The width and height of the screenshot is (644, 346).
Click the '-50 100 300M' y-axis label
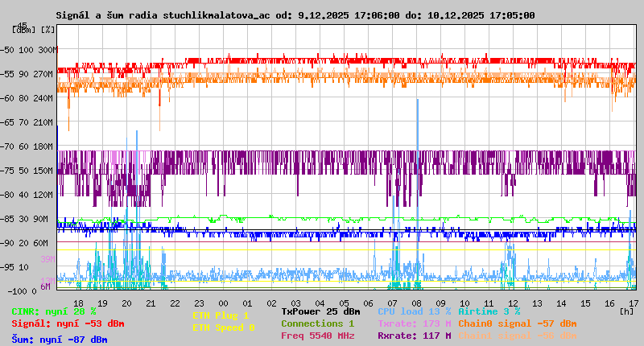click(x=28, y=50)
